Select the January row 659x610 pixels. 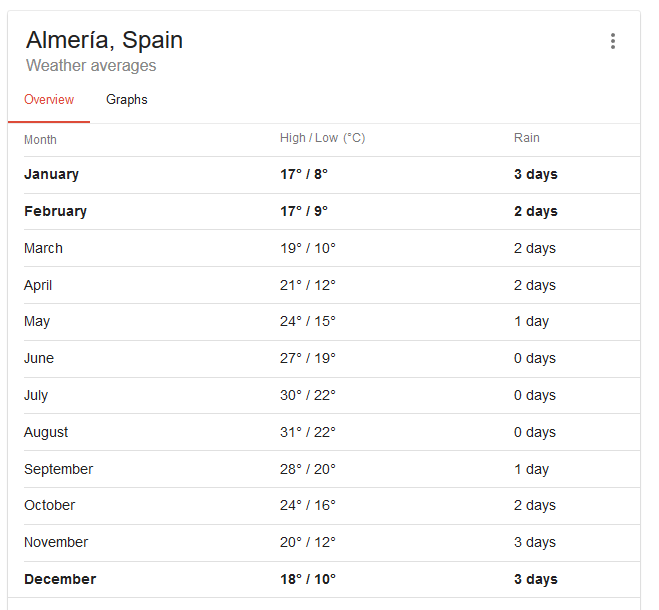332,175
